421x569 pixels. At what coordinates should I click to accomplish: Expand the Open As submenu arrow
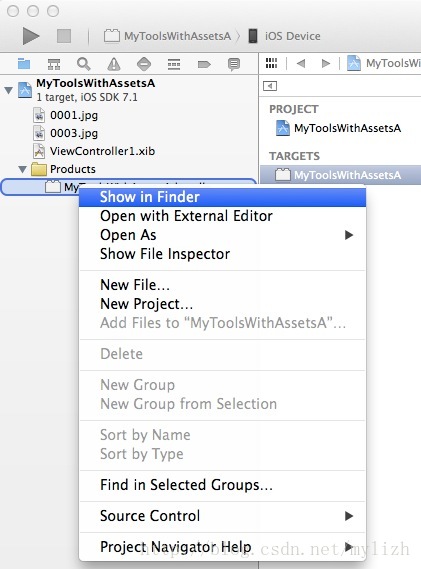(x=349, y=235)
